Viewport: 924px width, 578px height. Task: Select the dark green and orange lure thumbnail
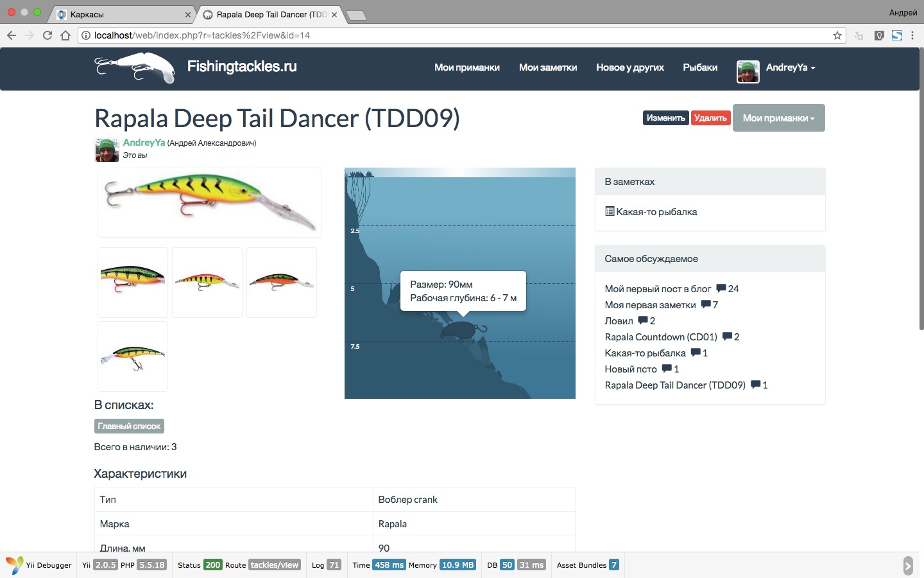pos(282,283)
